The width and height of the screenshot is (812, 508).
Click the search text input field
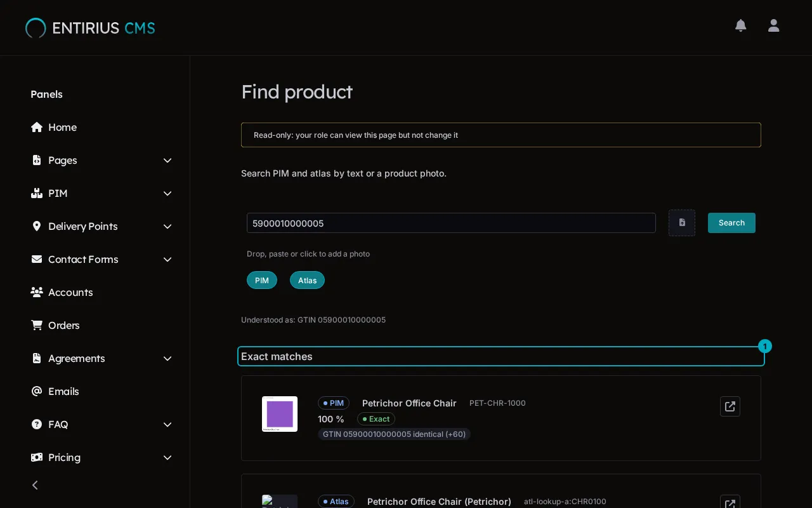point(451,223)
